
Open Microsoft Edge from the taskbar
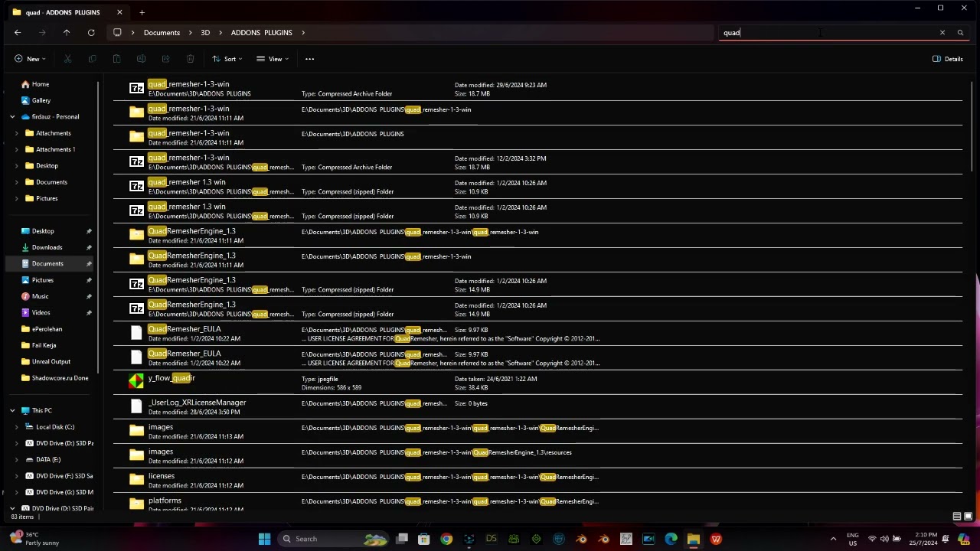[x=671, y=539]
